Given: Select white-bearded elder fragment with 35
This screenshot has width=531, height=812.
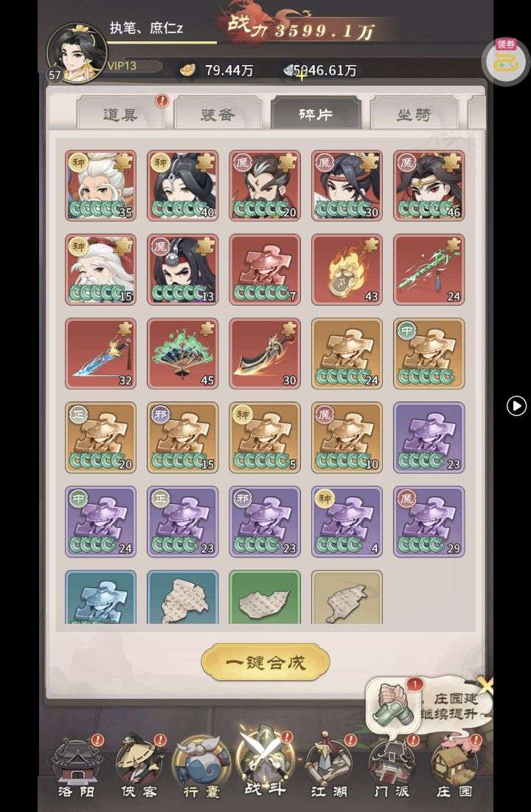Looking at the screenshot, I should 100,186.
